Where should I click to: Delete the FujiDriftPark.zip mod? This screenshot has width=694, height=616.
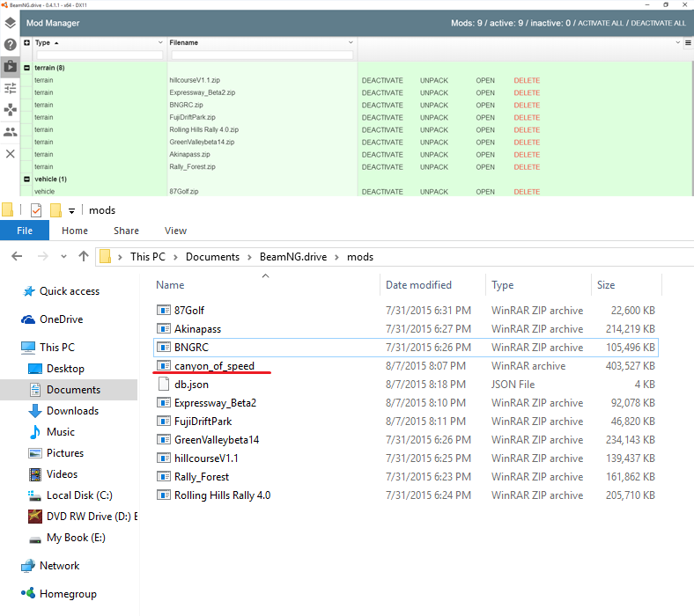click(527, 118)
